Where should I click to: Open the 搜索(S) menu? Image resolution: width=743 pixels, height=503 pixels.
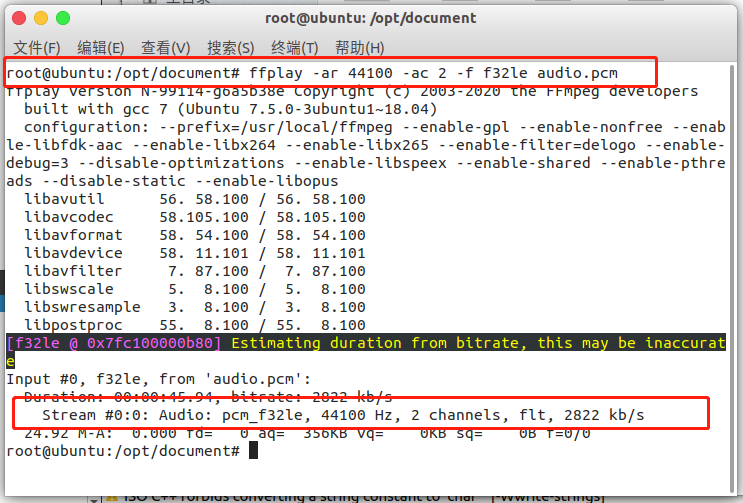click(x=231, y=48)
